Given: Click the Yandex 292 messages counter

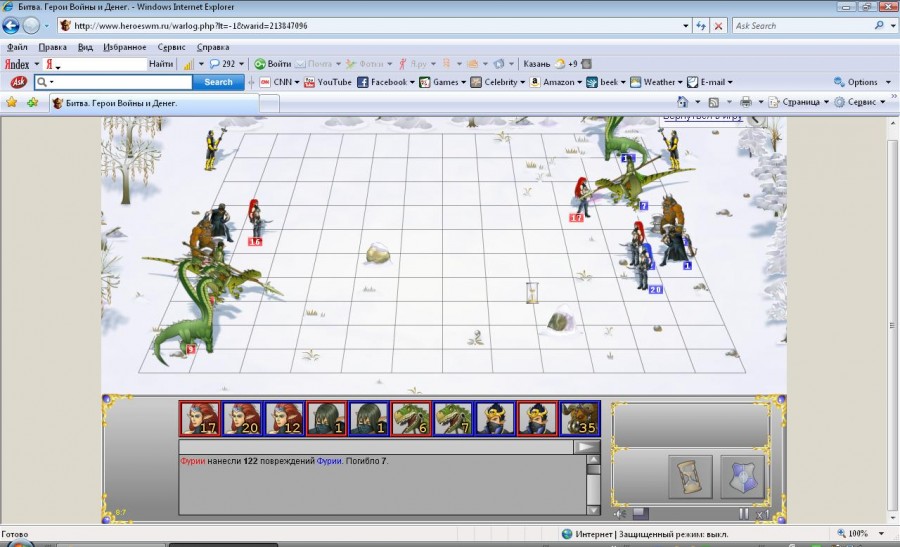Looking at the screenshot, I should [226, 64].
